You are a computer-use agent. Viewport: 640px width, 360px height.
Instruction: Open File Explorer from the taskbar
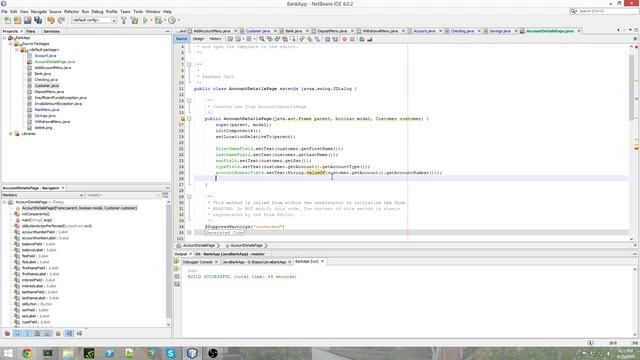[x=68, y=353]
